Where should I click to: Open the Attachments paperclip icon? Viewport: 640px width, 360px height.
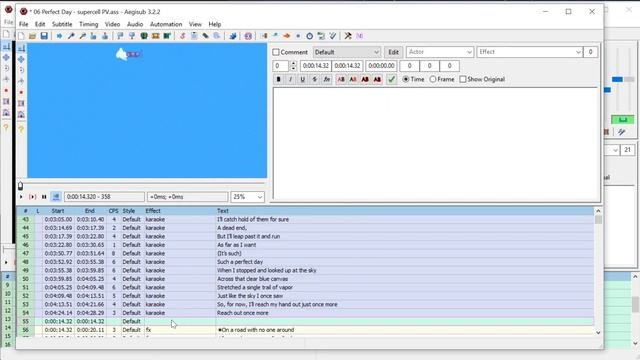(x=205, y=36)
